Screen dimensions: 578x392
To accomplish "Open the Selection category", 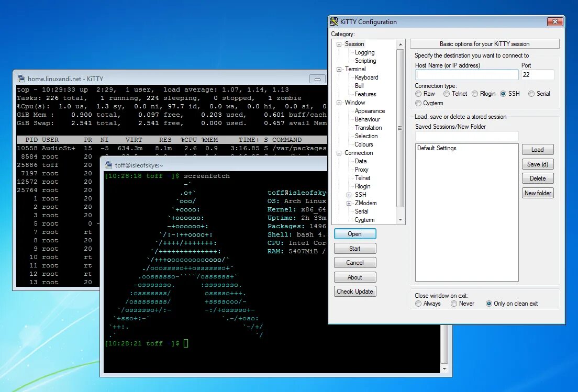I will (366, 136).
